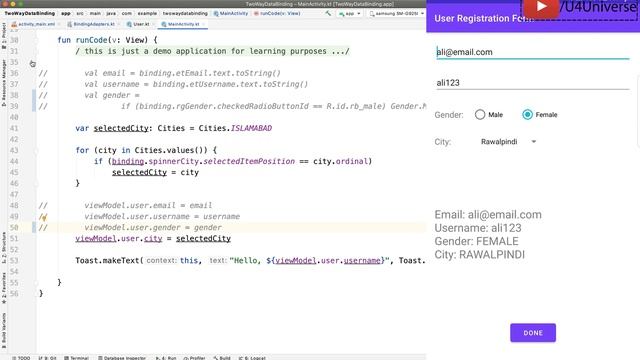640x360 pixels.
Task: Click the intention bulb icon on line 49
Action: (x=44, y=217)
